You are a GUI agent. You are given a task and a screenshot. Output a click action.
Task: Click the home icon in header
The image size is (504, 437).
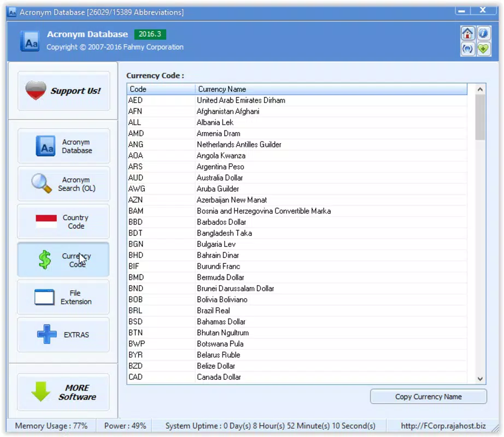(x=467, y=33)
